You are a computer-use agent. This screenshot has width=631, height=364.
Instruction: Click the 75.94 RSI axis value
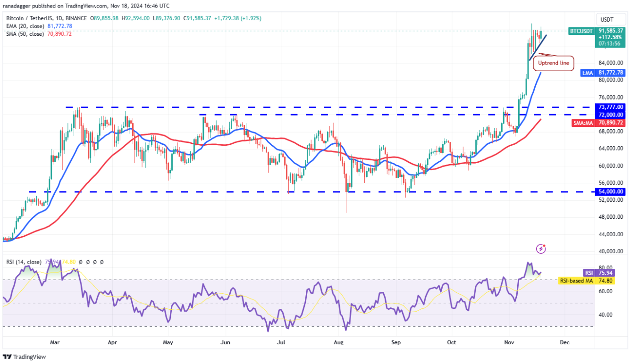tap(605, 272)
